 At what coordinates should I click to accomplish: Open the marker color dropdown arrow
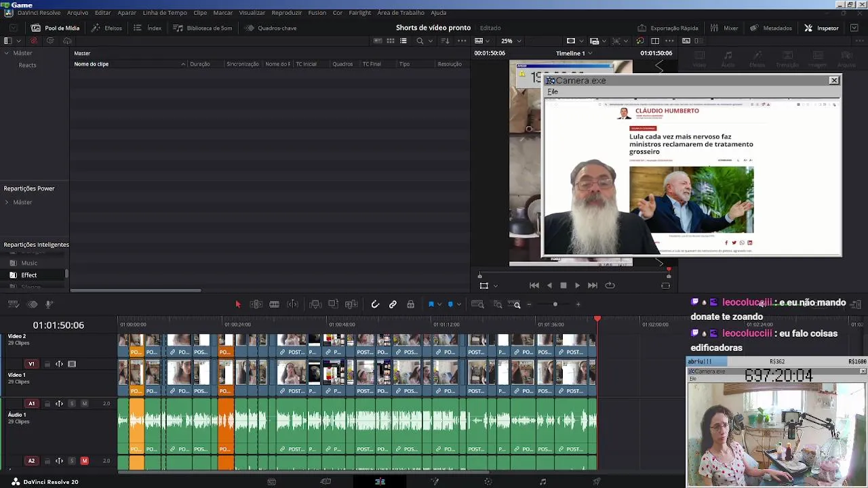[459, 304]
